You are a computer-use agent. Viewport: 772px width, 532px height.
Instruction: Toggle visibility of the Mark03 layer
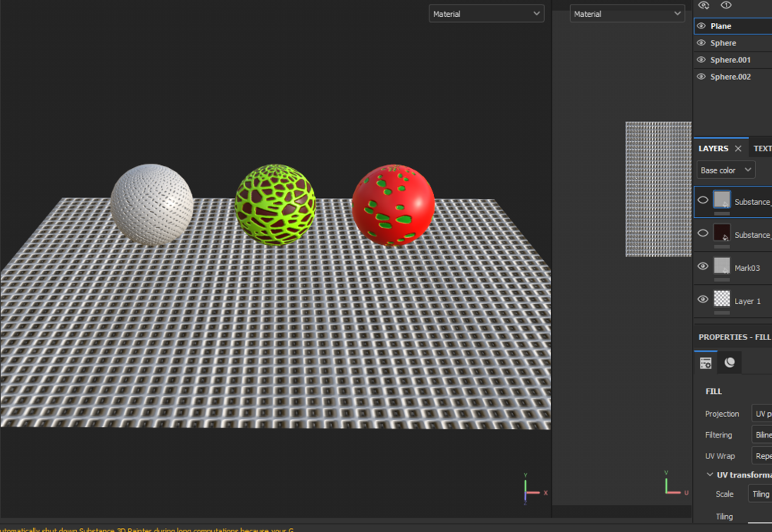(703, 266)
